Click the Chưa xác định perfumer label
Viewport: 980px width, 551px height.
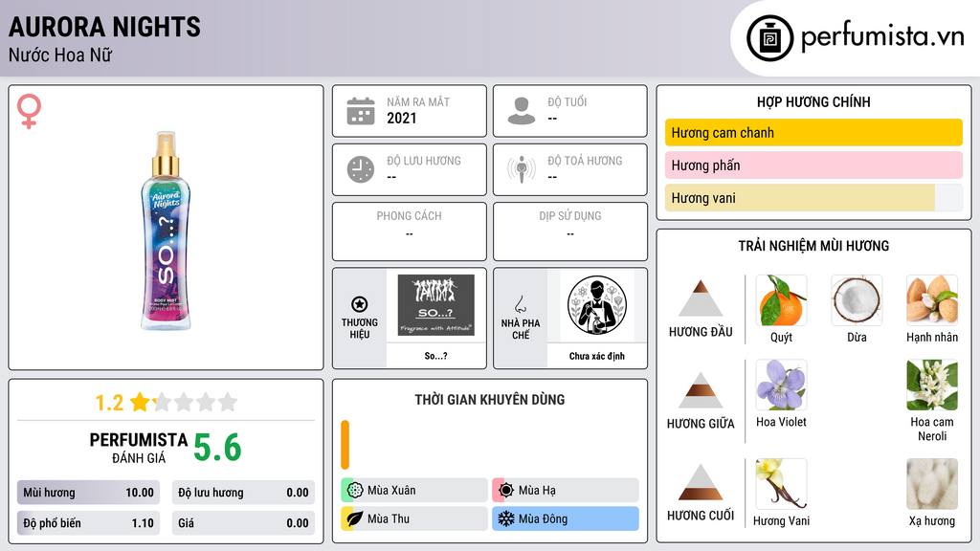[597, 356]
